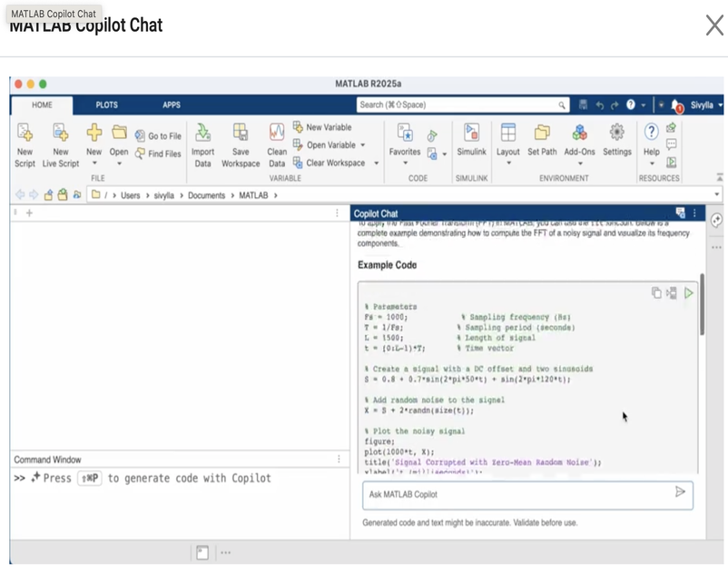The height and width of the screenshot is (574, 728).
Task: Expand the Favorites dropdown arrow
Action: point(405,163)
